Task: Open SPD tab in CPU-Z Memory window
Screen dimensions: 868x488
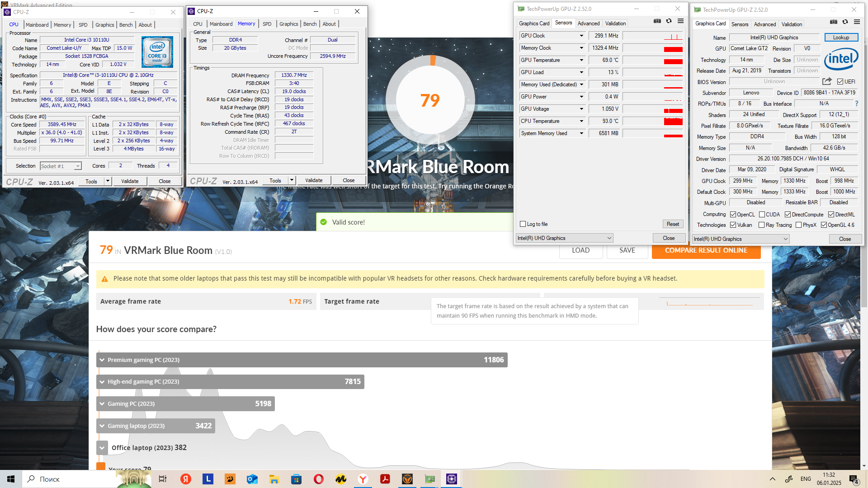Action: click(x=267, y=24)
